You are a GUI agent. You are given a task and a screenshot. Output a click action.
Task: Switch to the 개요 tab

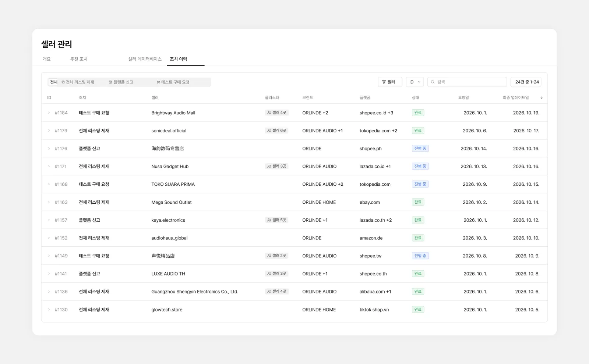47,59
